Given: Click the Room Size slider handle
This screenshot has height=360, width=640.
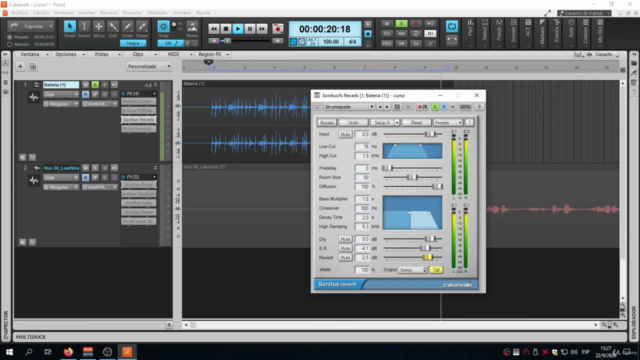Looking at the screenshot, I should click(412, 177).
